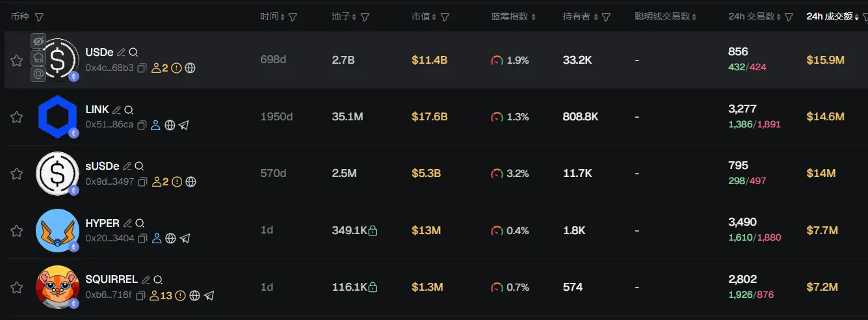Image resolution: width=868 pixels, height=320 pixels.
Task: Copy the SQUIRREL contract address
Action: click(x=140, y=295)
